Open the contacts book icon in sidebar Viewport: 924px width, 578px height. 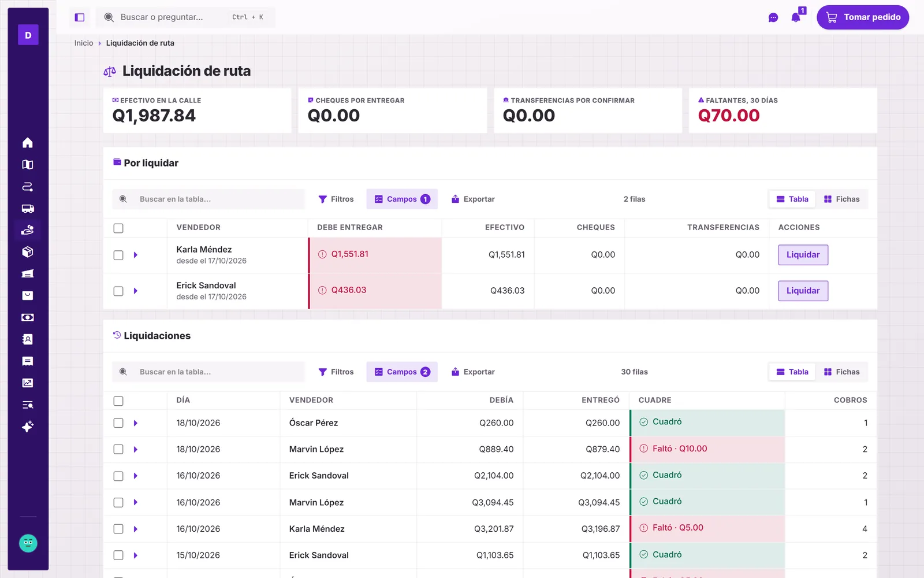tap(28, 339)
